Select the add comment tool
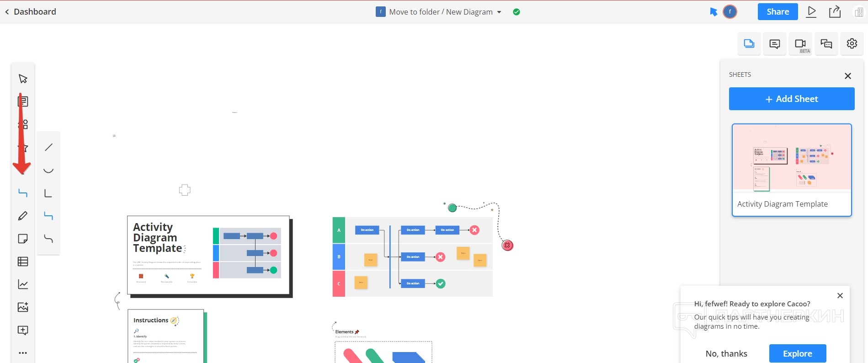Image resolution: width=868 pixels, height=363 pixels. [23, 330]
